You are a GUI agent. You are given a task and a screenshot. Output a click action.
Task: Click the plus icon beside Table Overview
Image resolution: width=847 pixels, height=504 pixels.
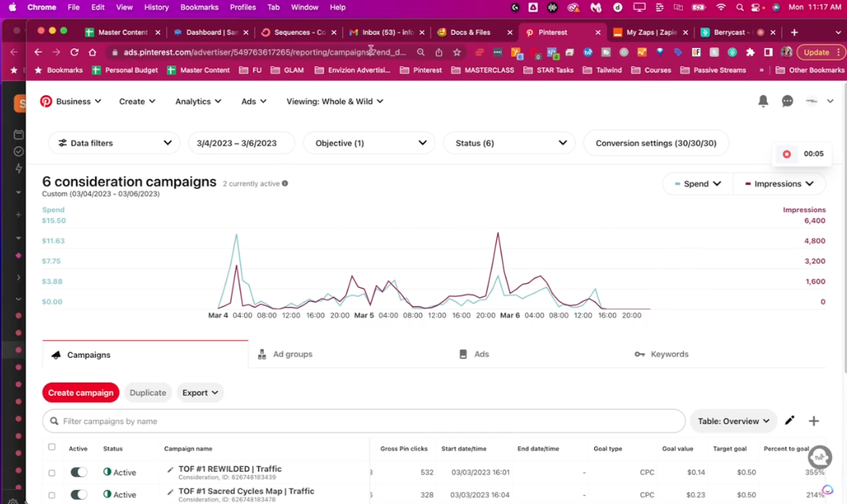click(814, 421)
